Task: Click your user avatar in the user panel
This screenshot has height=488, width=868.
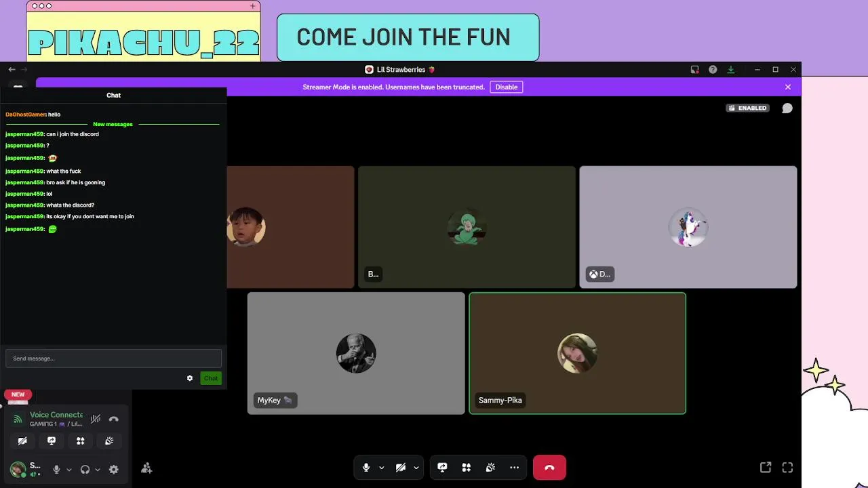Action: click(18, 469)
